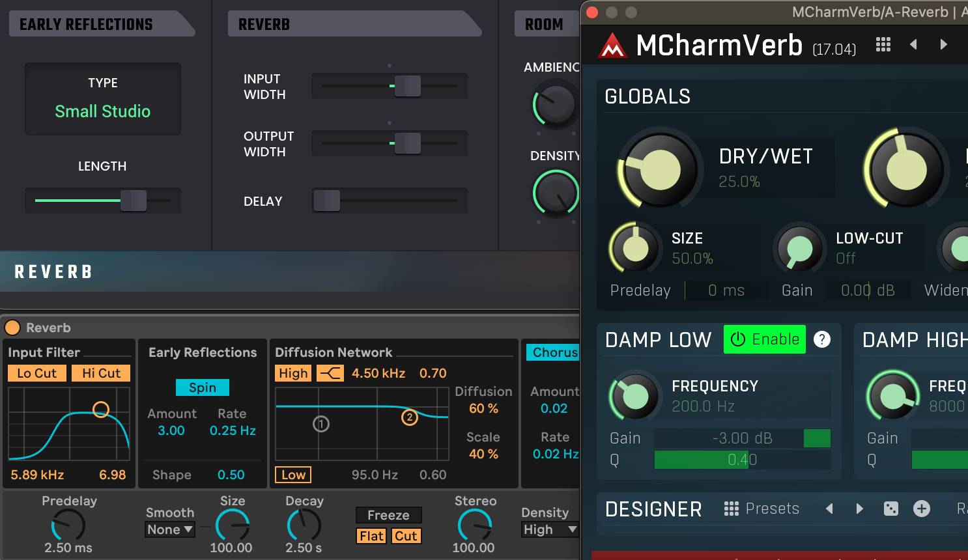Select previous Designer preset arrow
This screenshot has height=560, width=968.
click(829, 509)
